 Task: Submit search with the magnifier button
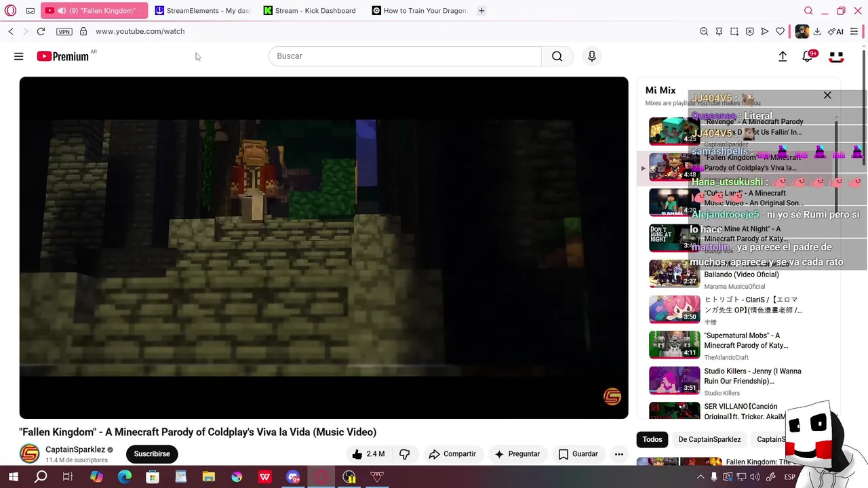(557, 56)
